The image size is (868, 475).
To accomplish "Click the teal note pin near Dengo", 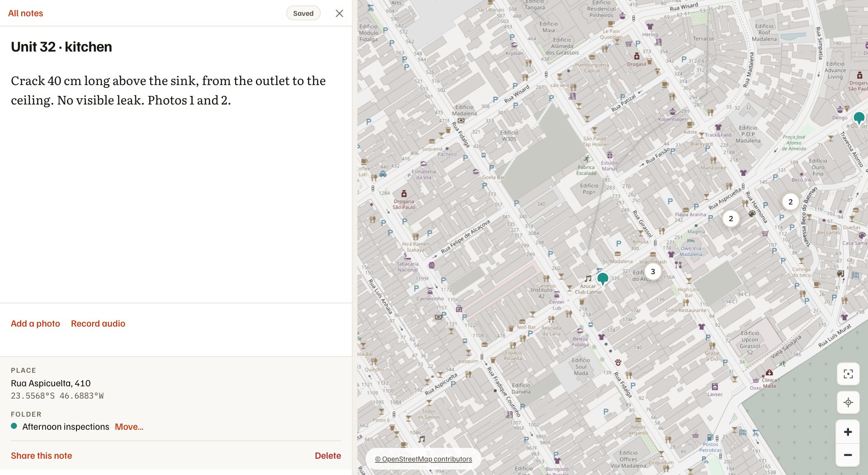I will [x=859, y=119].
